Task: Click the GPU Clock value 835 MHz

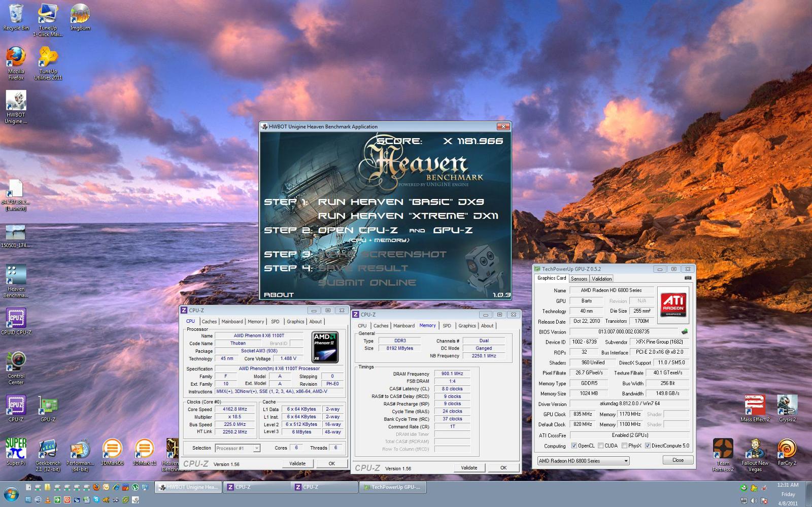Action: [x=582, y=414]
